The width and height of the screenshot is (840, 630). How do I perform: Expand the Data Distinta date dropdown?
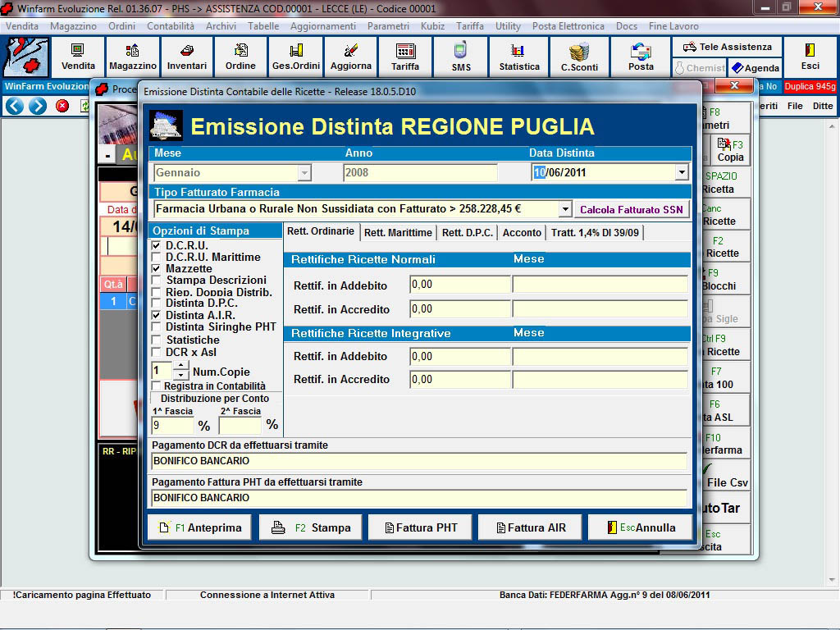click(681, 172)
